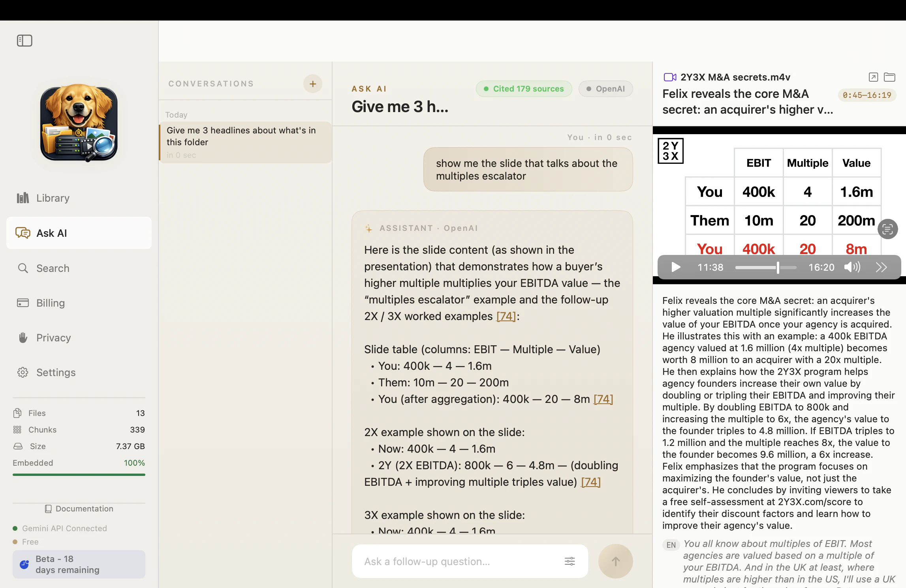Image resolution: width=906 pixels, height=588 pixels.
Task: Seek using the video progress slider
Action: tap(766, 267)
